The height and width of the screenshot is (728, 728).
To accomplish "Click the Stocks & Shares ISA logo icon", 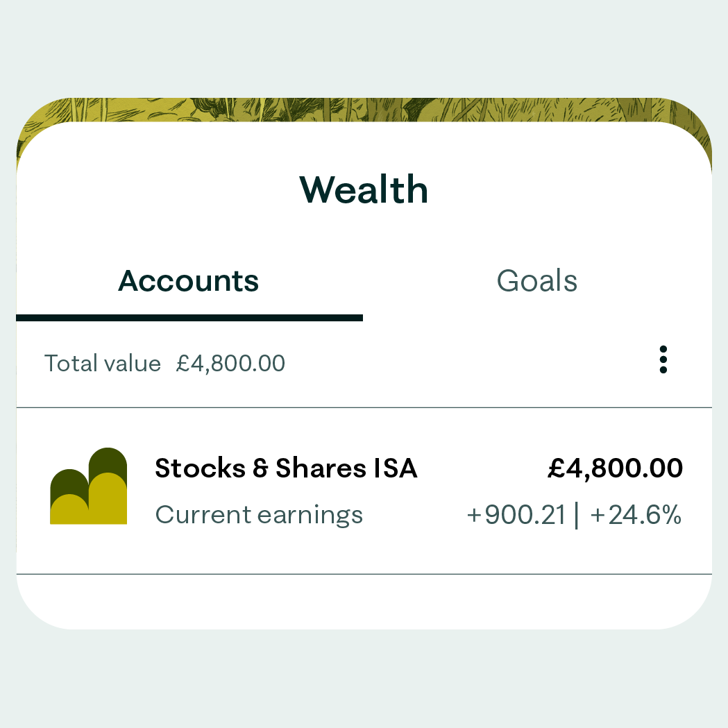I will (x=89, y=486).
